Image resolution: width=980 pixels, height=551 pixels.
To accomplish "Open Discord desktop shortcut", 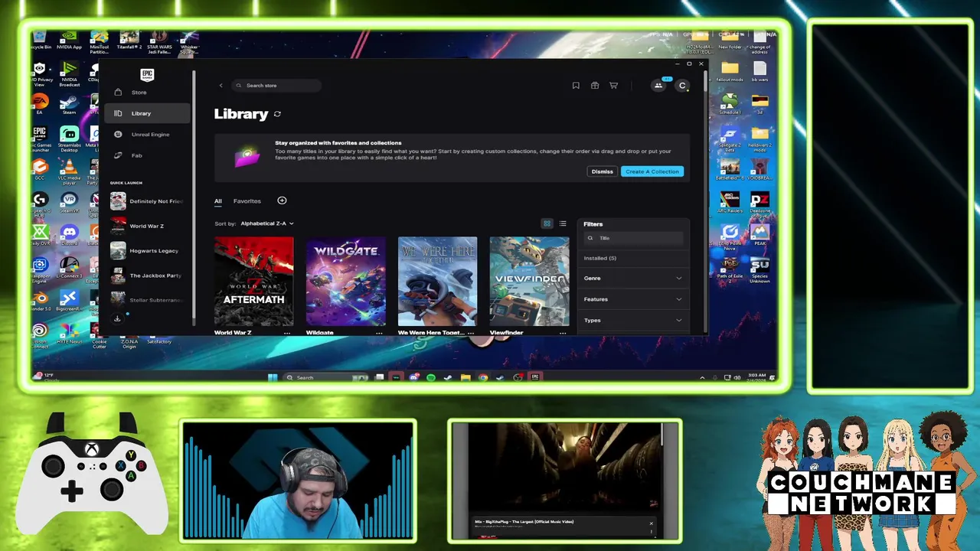I will point(70,235).
